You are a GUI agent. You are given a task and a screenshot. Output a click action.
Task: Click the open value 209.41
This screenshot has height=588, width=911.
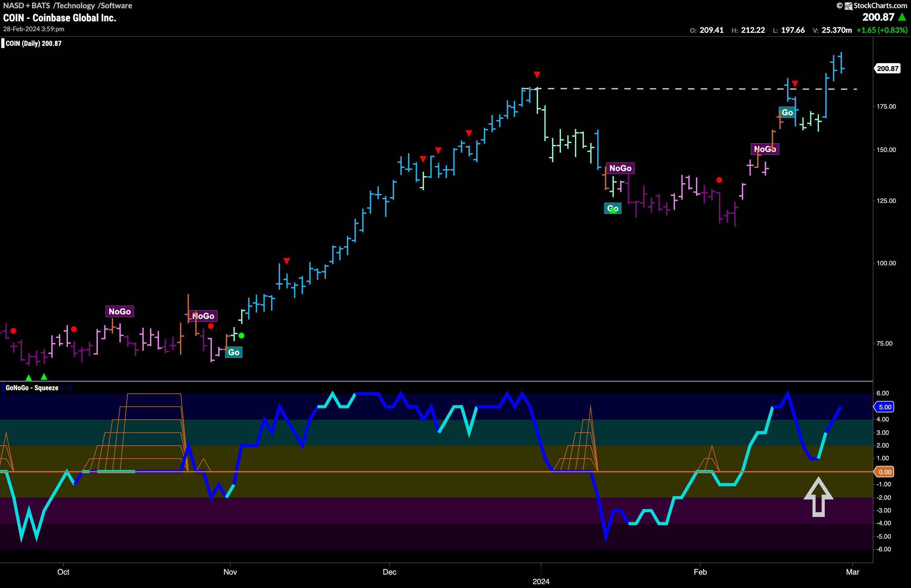click(x=712, y=30)
